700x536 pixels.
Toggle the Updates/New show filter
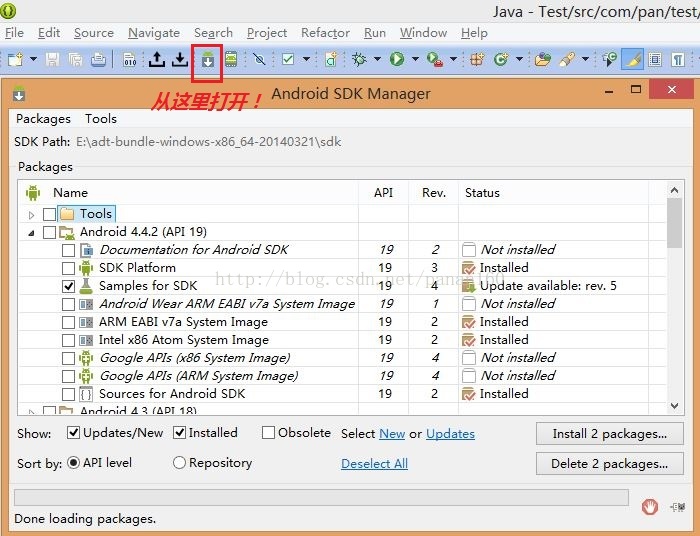tap(73, 432)
